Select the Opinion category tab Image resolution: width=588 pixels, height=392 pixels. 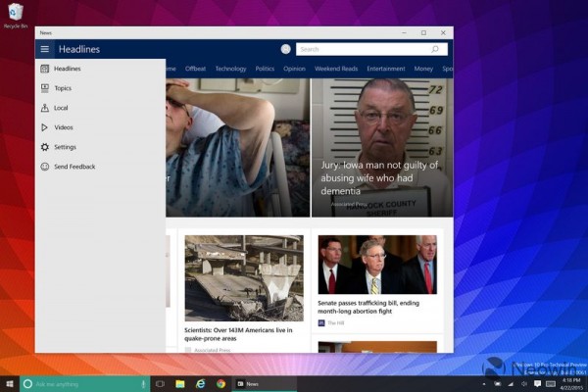coord(294,69)
